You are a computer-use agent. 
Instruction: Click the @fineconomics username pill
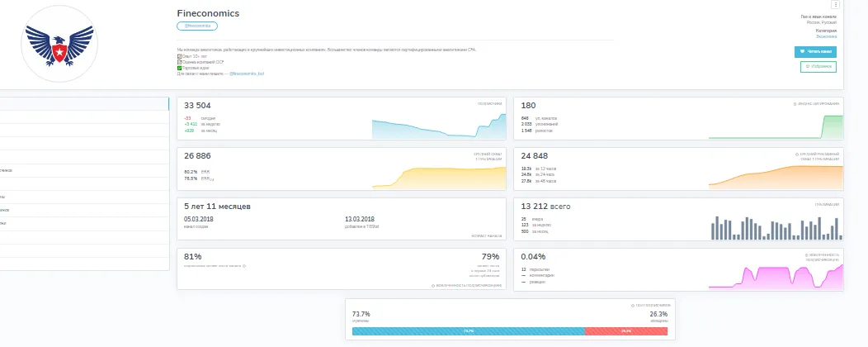[197, 26]
